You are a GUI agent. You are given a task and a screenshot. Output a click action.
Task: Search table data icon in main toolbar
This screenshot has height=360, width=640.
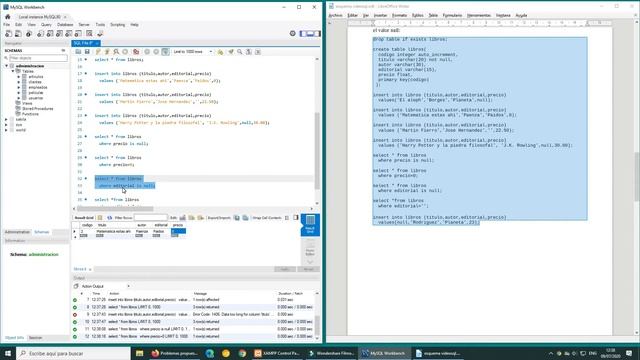tap(89, 33)
